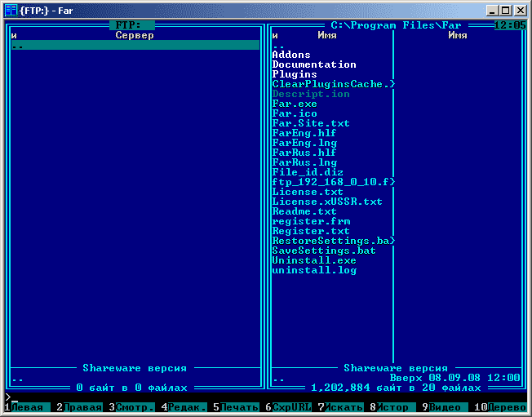Click the Far window title bar icon
Image resolution: width=532 pixels, height=417 pixels.
pos(11,11)
